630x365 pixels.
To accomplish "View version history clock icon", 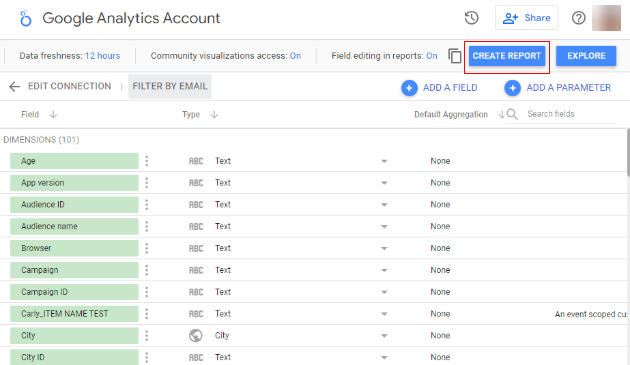I will click(471, 18).
